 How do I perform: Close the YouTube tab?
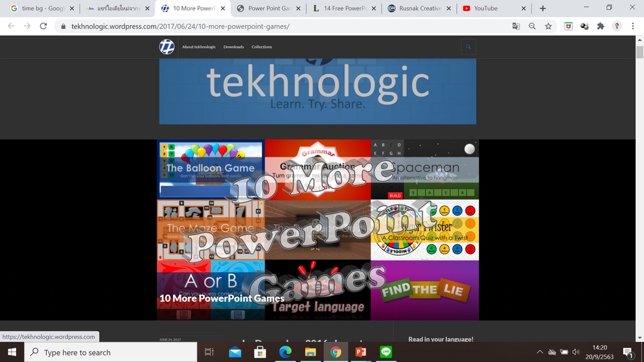pyautogui.click(x=523, y=8)
